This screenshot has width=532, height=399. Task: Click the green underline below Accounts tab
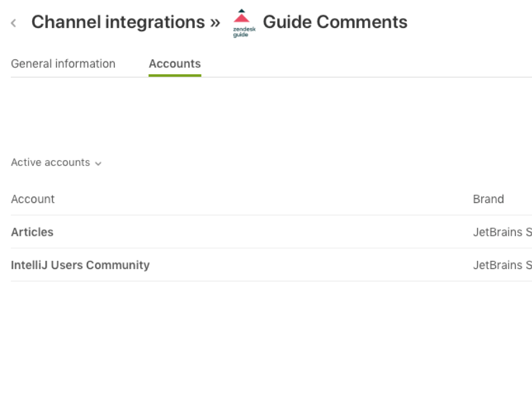175,75
